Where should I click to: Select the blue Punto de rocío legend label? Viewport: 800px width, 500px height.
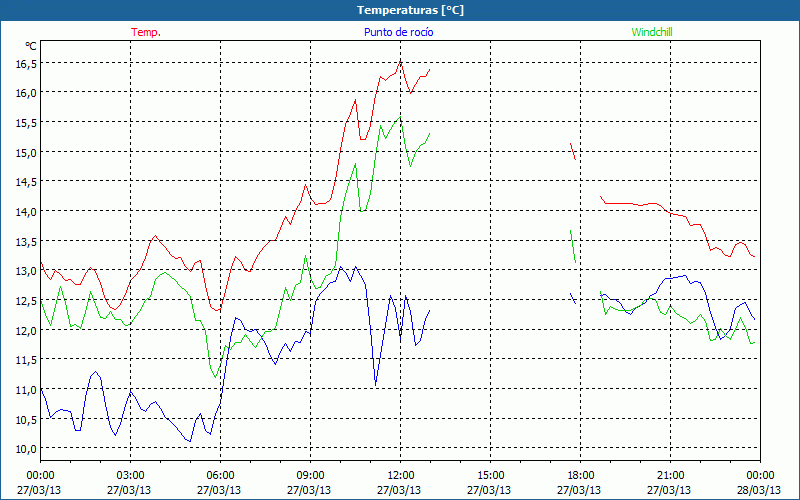pyautogui.click(x=398, y=32)
